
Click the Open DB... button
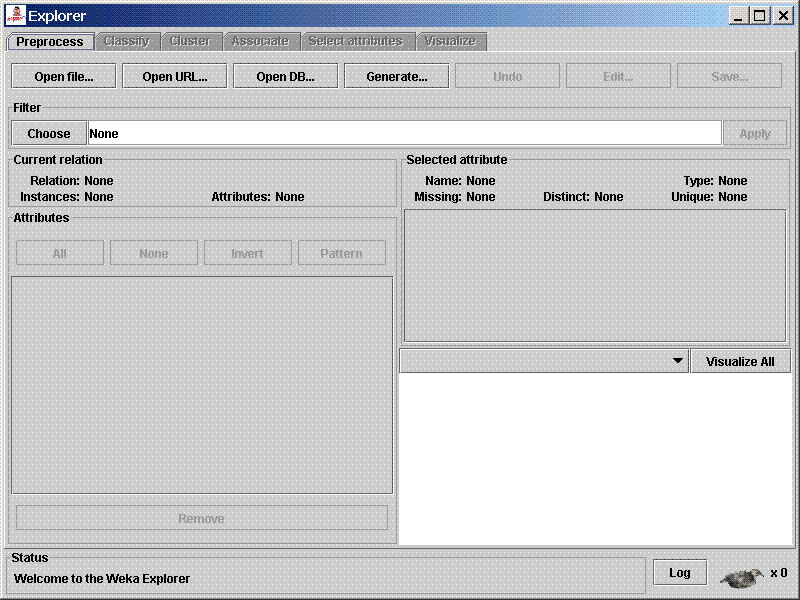[x=285, y=77]
